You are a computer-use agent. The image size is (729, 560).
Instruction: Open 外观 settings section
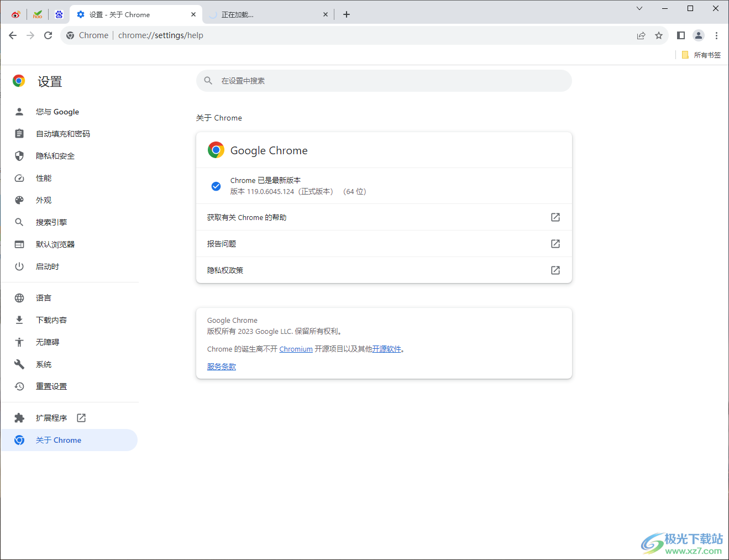point(69,200)
